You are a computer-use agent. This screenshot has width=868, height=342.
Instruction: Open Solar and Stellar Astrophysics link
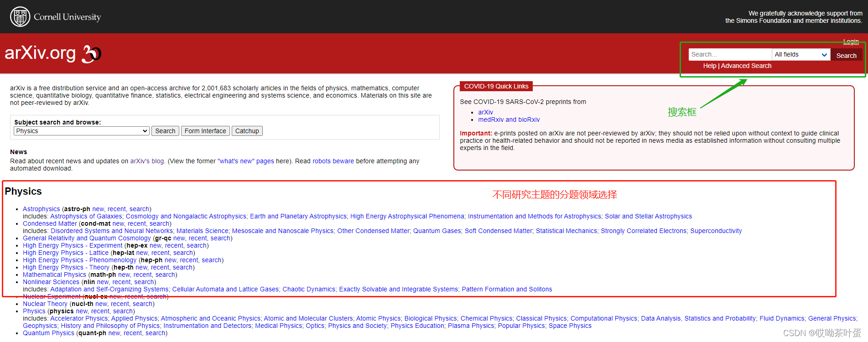coord(648,216)
